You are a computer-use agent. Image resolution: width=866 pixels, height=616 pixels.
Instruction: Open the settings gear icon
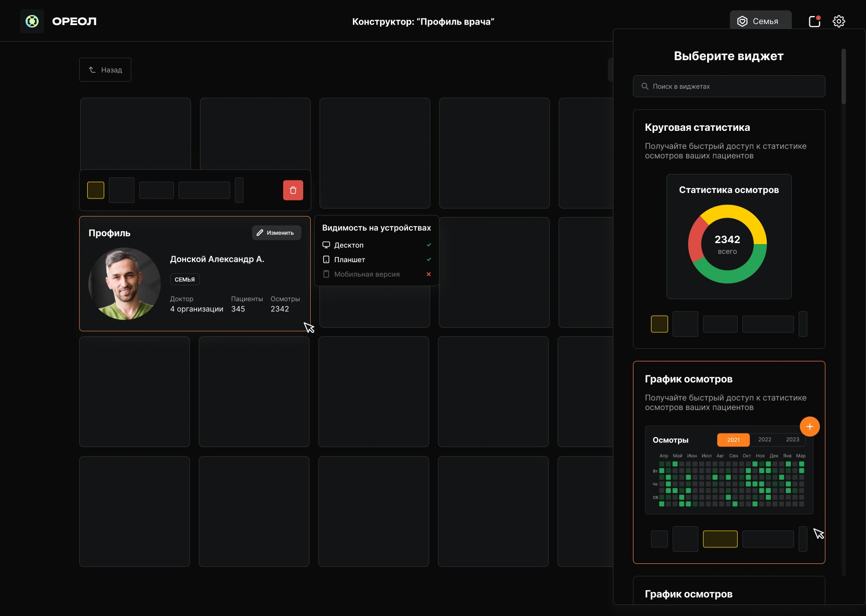[838, 21]
